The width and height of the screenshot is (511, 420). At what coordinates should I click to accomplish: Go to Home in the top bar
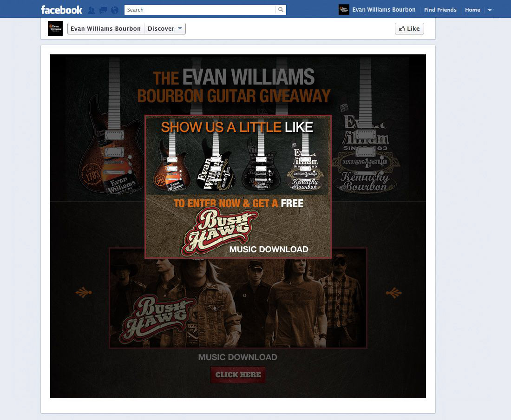[472, 10]
